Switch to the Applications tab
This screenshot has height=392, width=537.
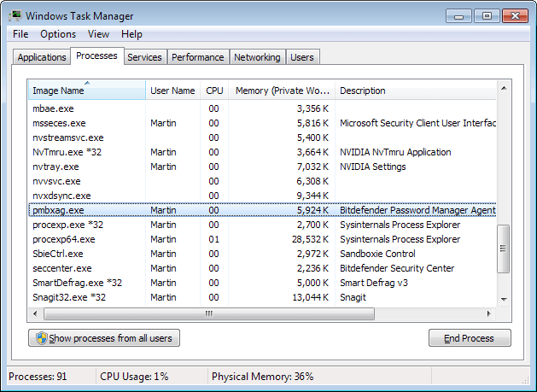42,57
